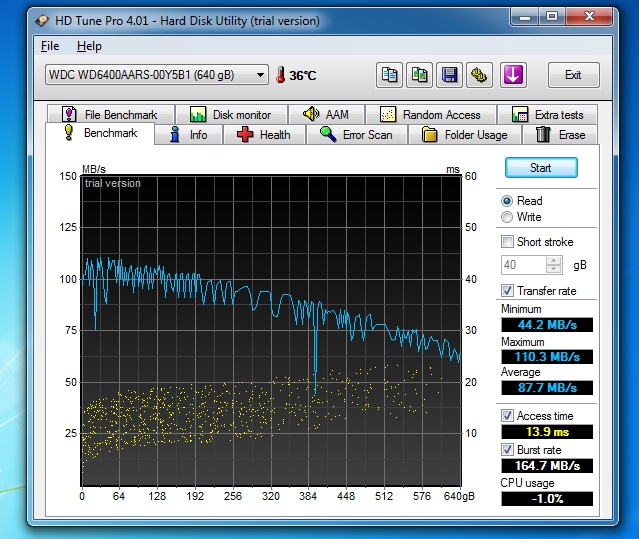Viewport: 639px width, 539px height.
Task: Click the Health red cross icon
Action: click(245, 134)
